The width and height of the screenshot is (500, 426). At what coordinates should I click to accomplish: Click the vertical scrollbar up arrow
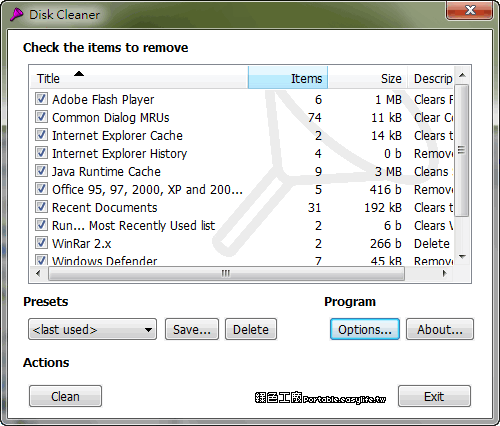(462, 75)
